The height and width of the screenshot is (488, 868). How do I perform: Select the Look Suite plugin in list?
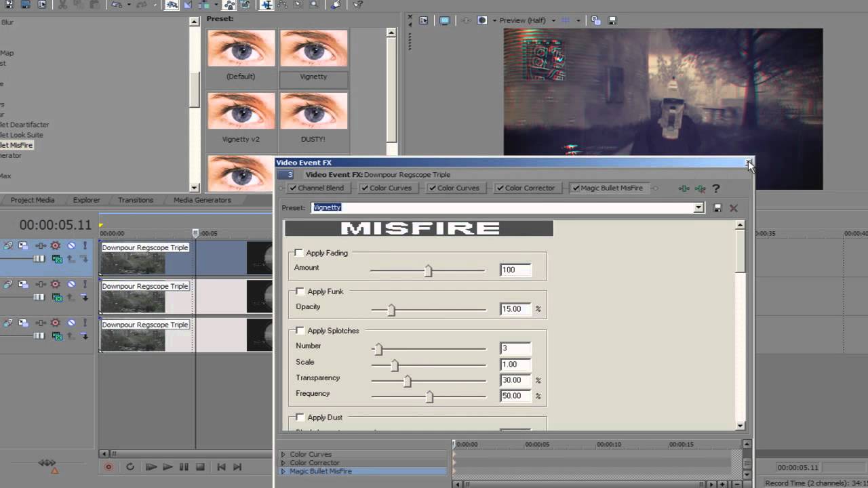(x=22, y=135)
